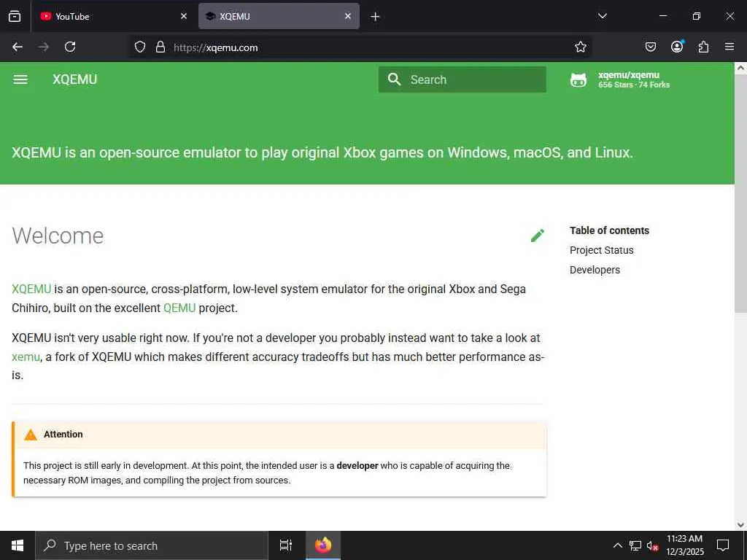The image size is (747, 560).
Task: Jump to Project Status in table of contents
Action: point(601,250)
